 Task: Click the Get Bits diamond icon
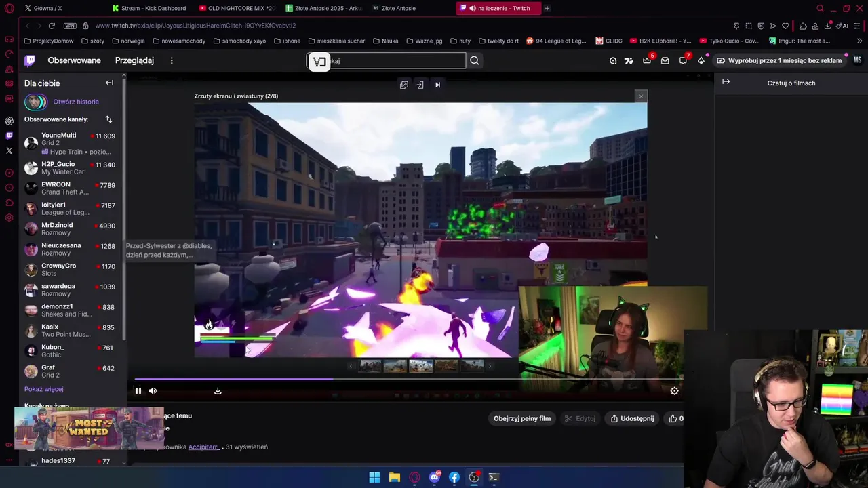(x=701, y=60)
